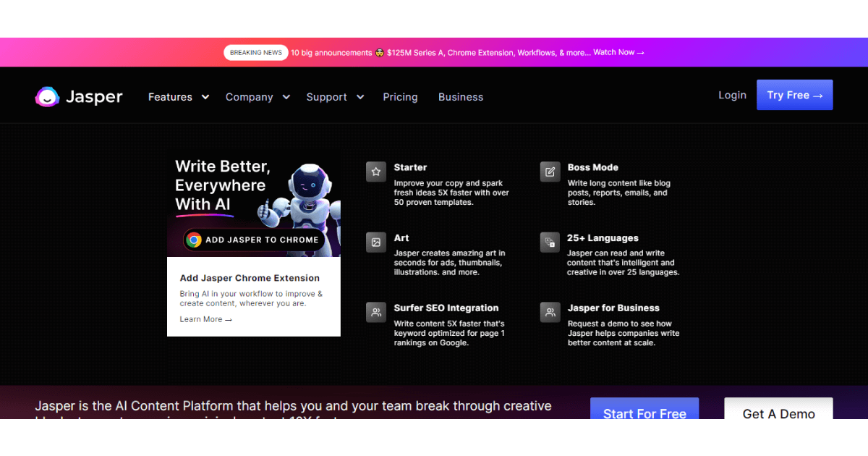Click the Jasper logo icon
The width and height of the screenshot is (868, 456).
[x=47, y=97]
